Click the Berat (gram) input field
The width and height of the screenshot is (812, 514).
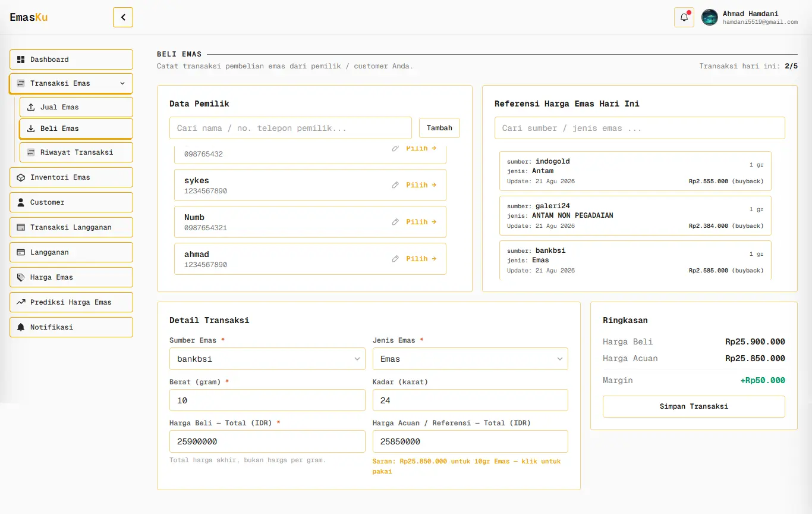coord(267,400)
